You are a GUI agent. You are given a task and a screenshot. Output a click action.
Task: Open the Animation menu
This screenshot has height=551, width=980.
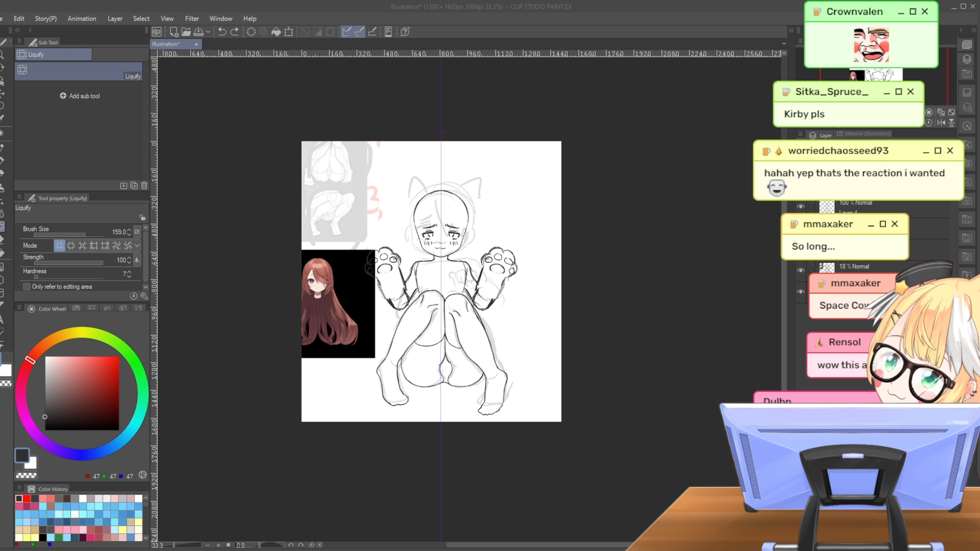click(82, 18)
